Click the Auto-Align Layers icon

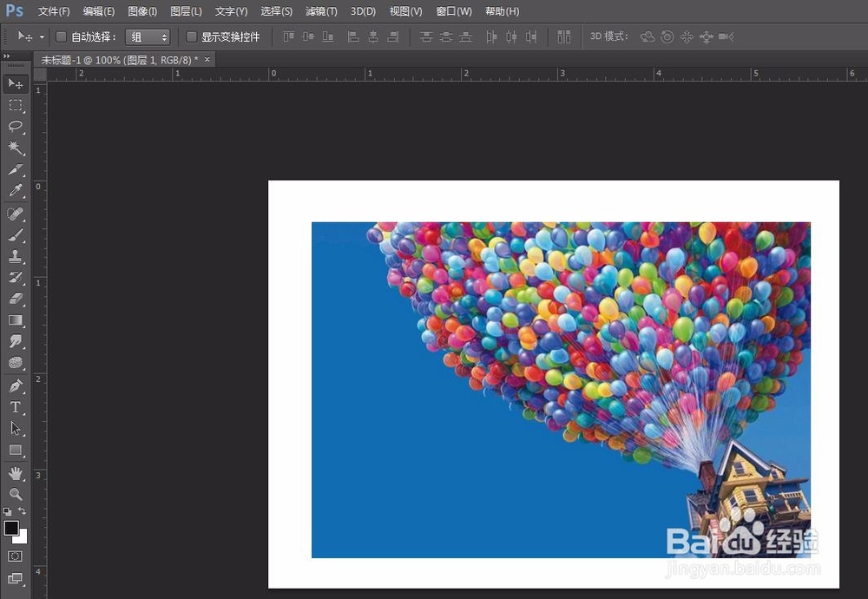pyautogui.click(x=564, y=37)
